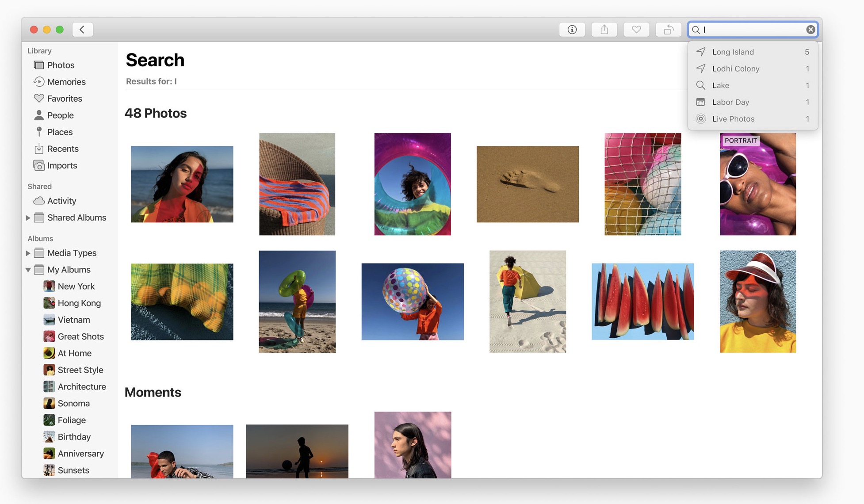Collapse the My Albums disclosure triangle
This screenshot has width=864, height=504.
pyautogui.click(x=28, y=270)
